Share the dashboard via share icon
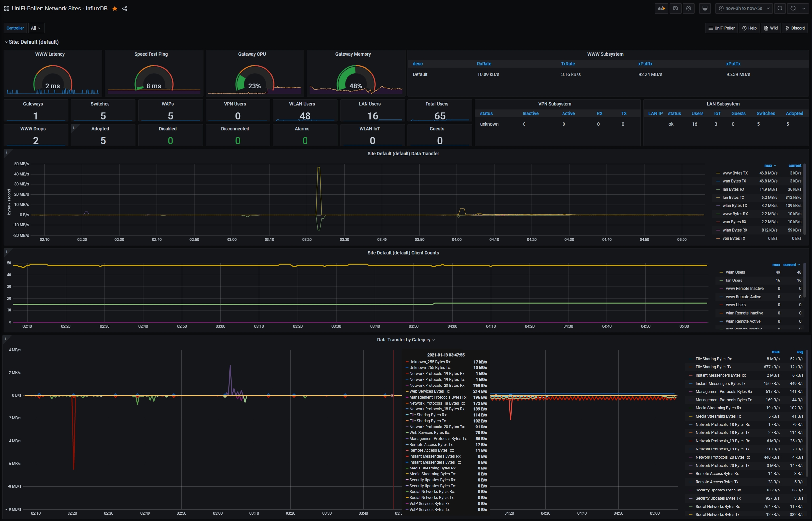812x521 pixels. click(x=125, y=9)
